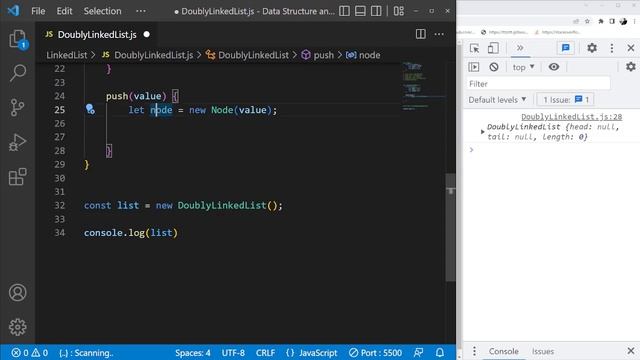Click Port : 5500 Live Server status
The width and height of the screenshot is (640, 360).
point(376,353)
